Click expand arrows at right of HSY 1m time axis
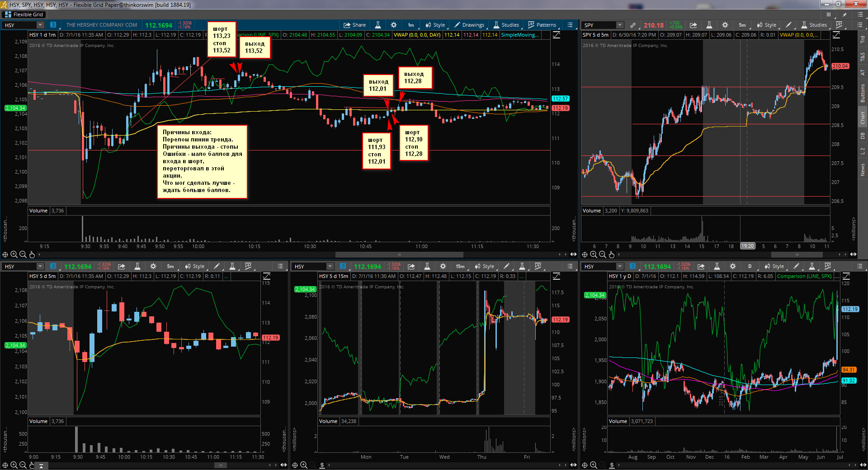 click(x=573, y=254)
